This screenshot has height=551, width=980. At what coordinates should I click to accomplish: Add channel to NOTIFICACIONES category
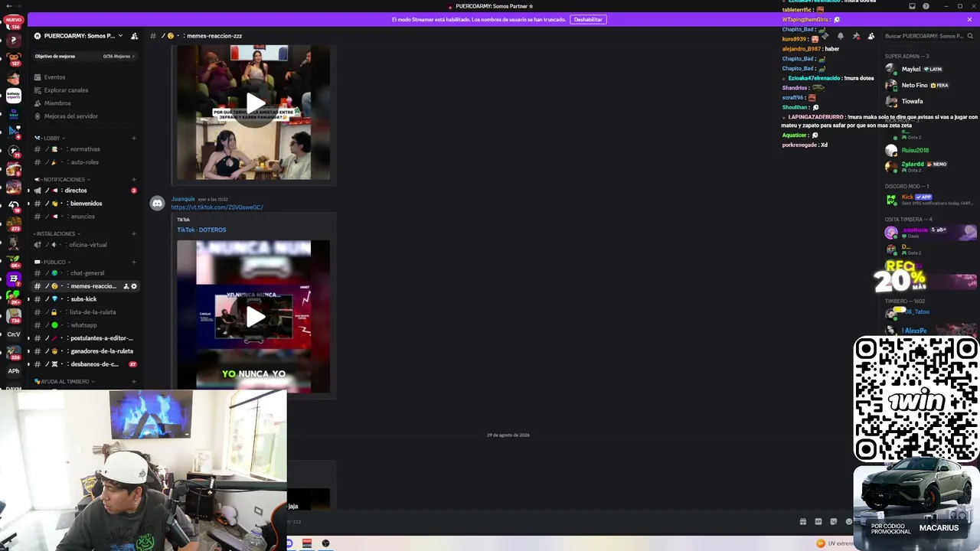point(134,180)
